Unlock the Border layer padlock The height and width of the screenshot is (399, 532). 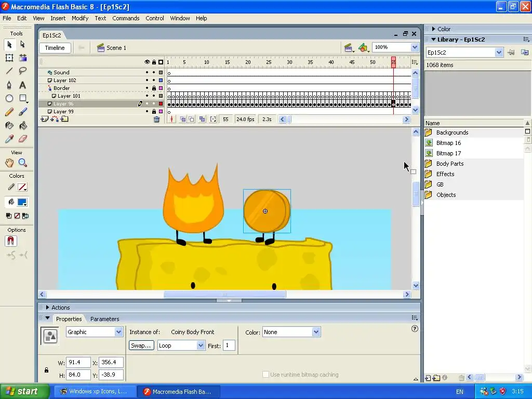[x=154, y=88]
